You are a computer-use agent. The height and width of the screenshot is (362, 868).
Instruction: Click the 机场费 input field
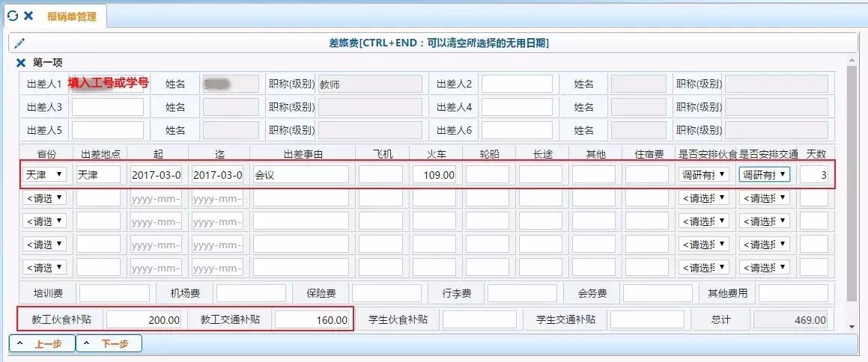[x=252, y=293]
